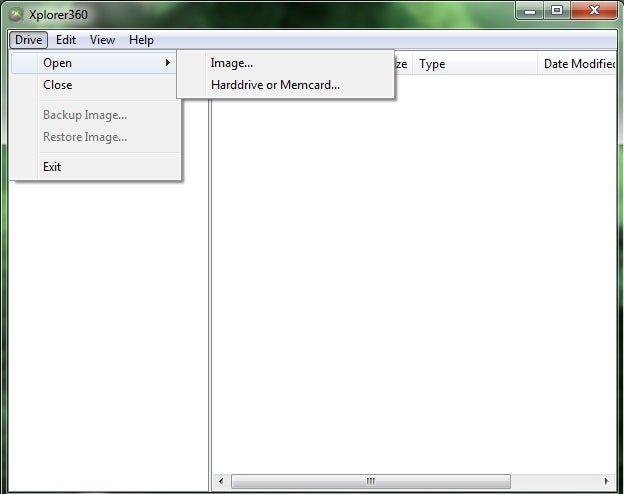This screenshot has width=624, height=494.
Task: Close the Xplorer360 window
Action: [594, 10]
